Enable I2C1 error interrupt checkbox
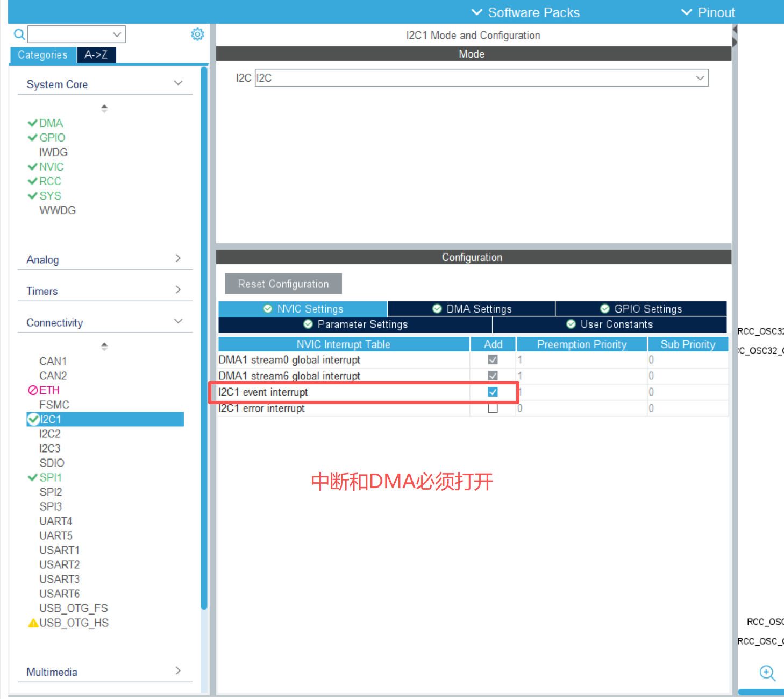This screenshot has height=699, width=784. pos(493,408)
